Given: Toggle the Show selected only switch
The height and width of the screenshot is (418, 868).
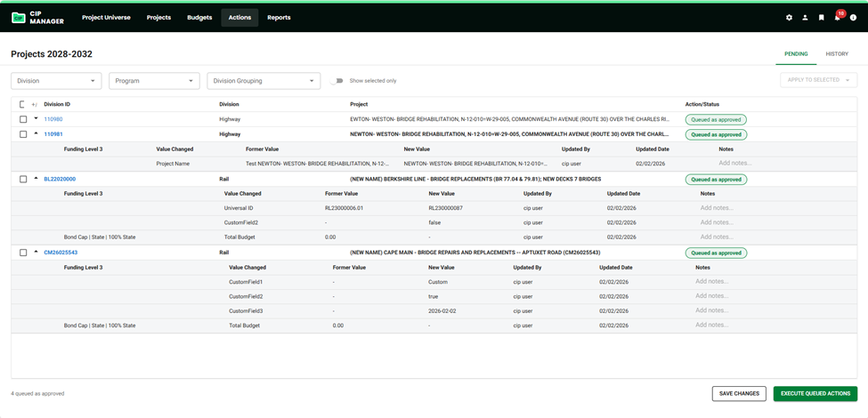Looking at the screenshot, I should click(337, 81).
